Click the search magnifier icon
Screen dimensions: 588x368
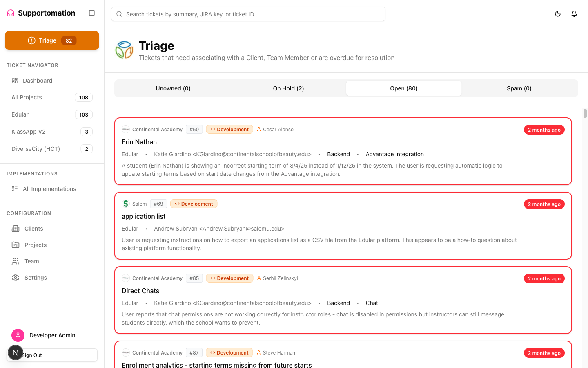coord(119,13)
